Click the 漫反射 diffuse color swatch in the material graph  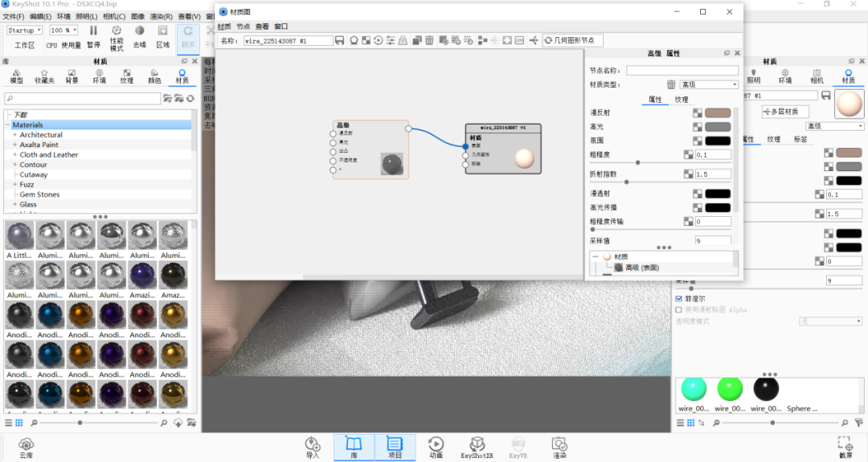pyautogui.click(x=718, y=112)
